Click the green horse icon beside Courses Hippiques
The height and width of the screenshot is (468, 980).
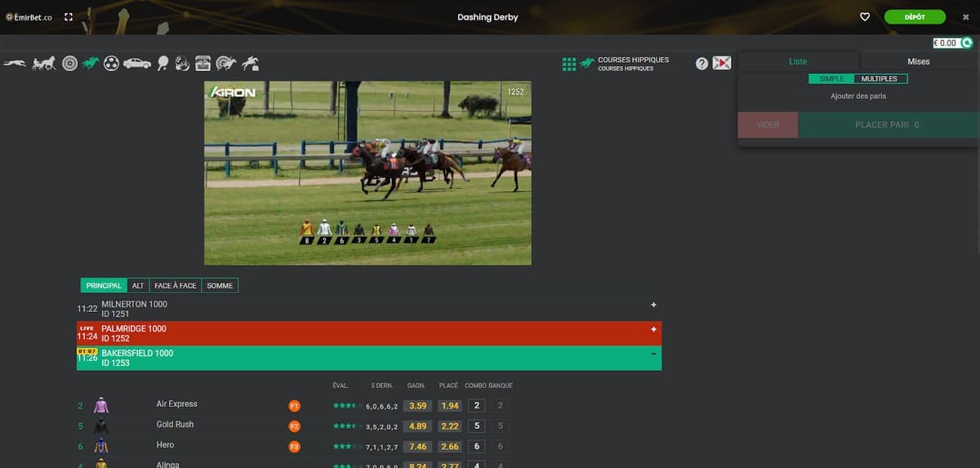tap(587, 64)
